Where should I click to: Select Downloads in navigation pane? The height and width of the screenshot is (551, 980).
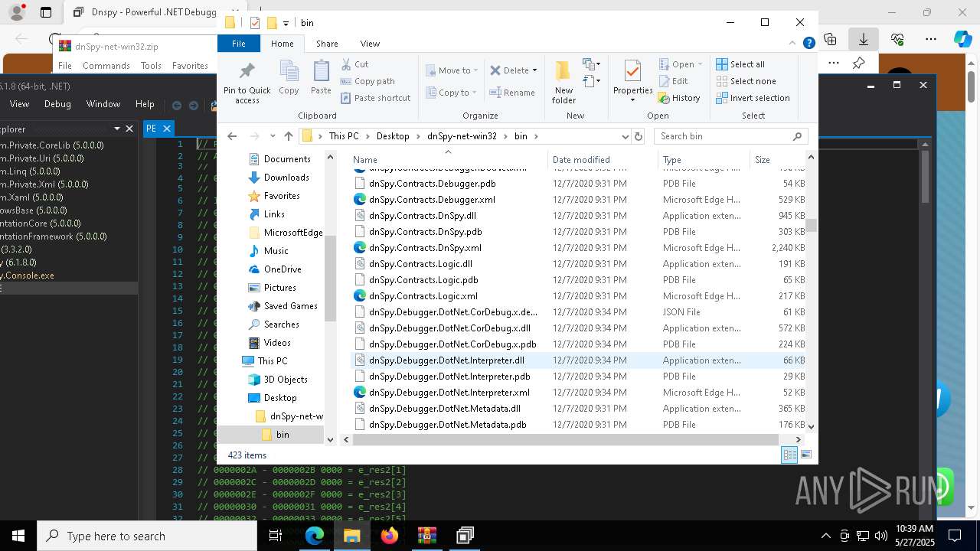tap(286, 178)
